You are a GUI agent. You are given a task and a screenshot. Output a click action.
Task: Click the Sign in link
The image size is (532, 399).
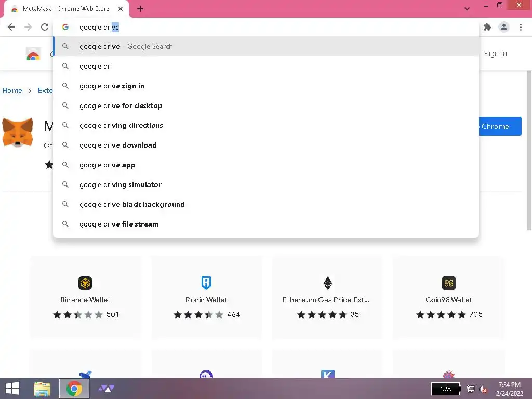pos(495,54)
